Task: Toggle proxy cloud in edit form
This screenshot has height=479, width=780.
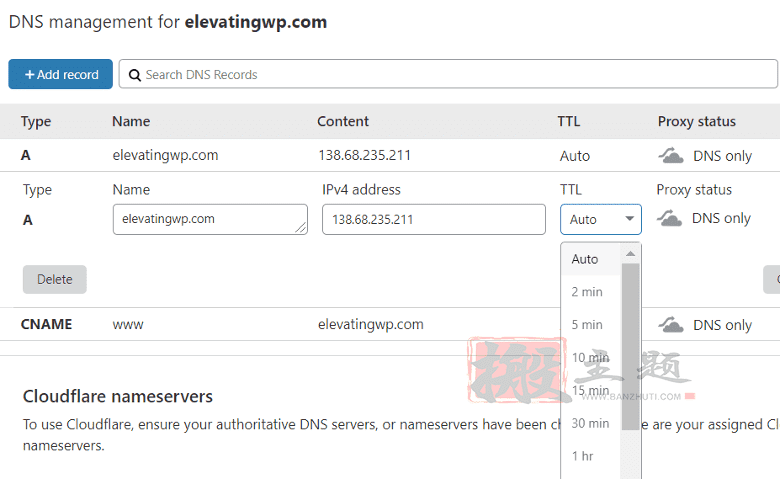Action: [x=669, y=218]
